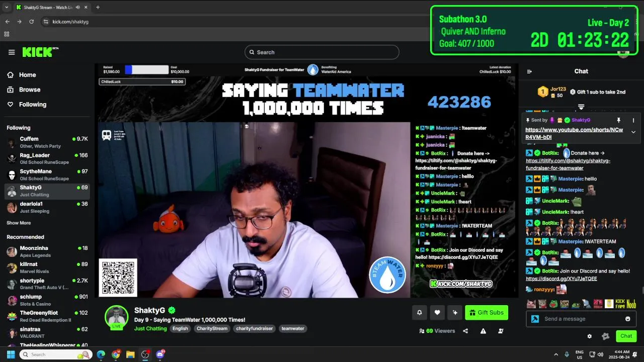Click the heart follow button
This screenshot has width=644, height=362.
tap(437, 313)
